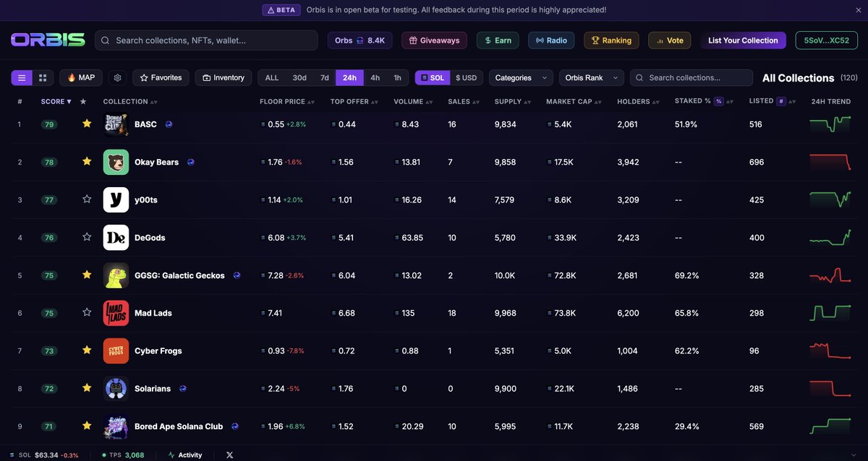Click the y00ts collection logo
Image resolution: width=868 pixels, height=461 pixels.
coord(116,199)
